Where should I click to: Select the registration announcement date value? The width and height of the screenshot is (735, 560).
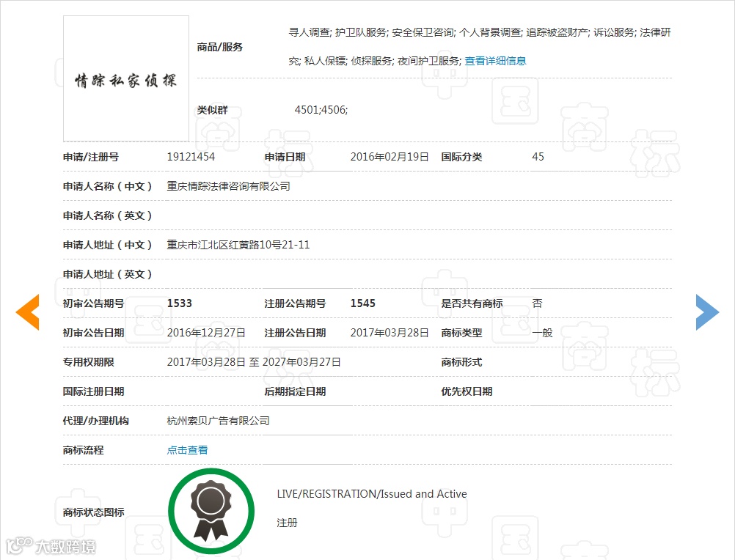[390, 333]
